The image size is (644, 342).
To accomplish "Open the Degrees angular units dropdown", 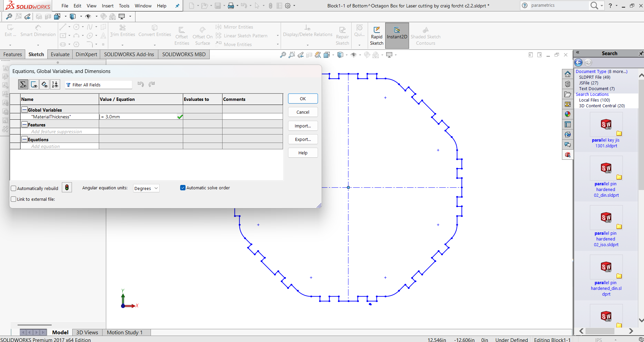I will (146, 188).
